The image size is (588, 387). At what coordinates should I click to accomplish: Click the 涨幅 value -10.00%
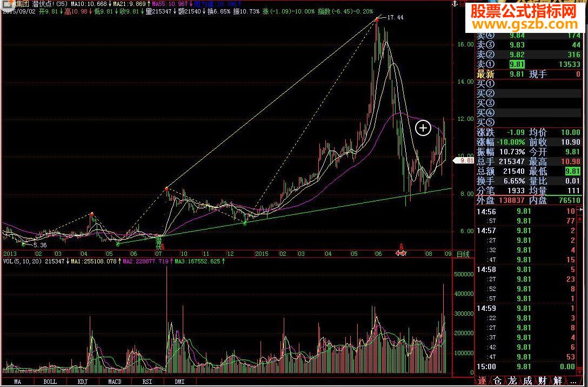(511, 142)
